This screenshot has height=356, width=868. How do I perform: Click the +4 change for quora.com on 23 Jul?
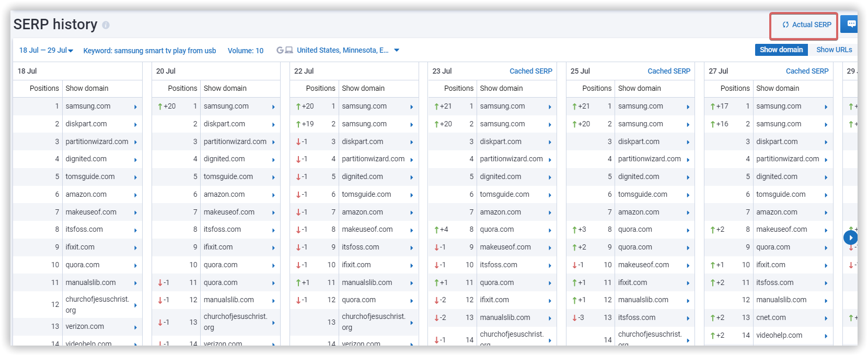tap(441, 229)
